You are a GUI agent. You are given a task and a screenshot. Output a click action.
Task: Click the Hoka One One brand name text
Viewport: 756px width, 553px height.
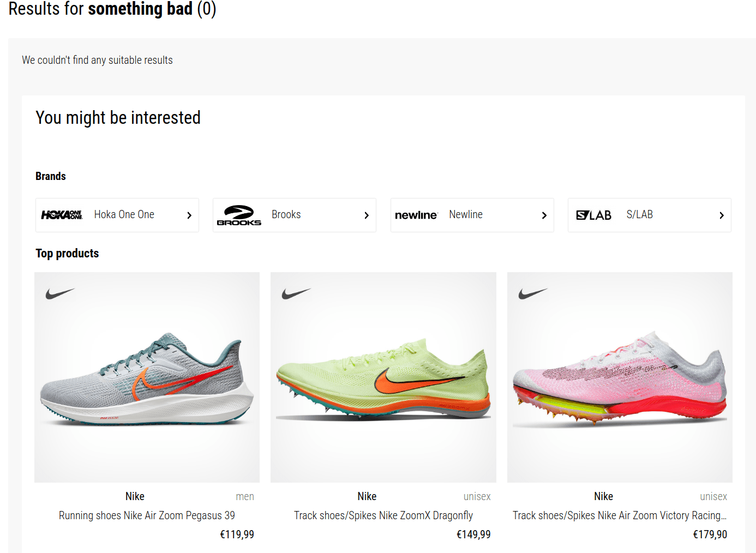[x=124, y=215]
